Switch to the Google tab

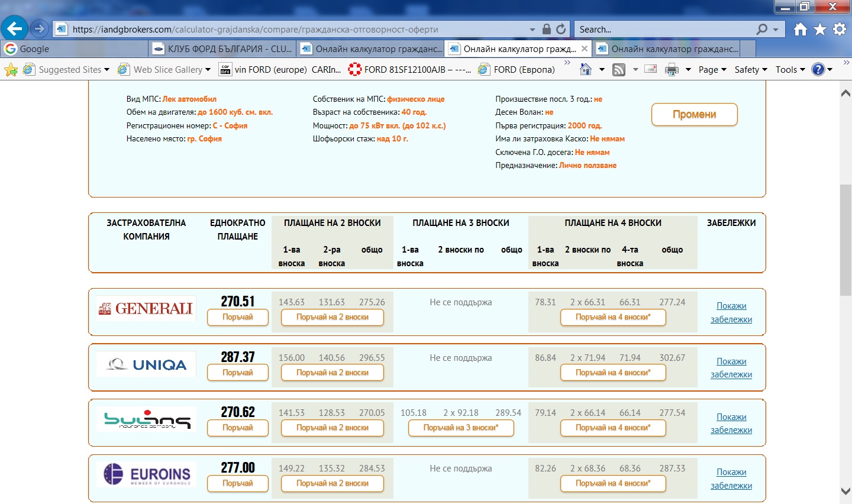pos(34,49)
